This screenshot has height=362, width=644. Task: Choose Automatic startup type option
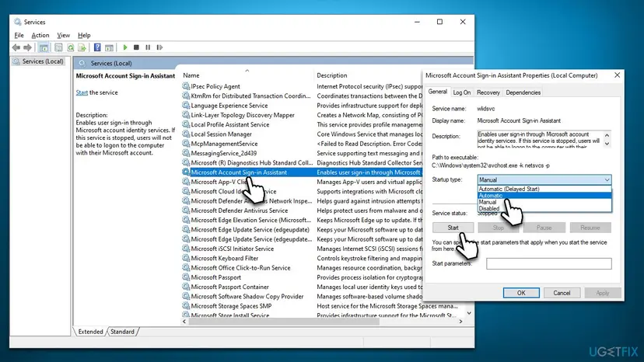[544, 195]
